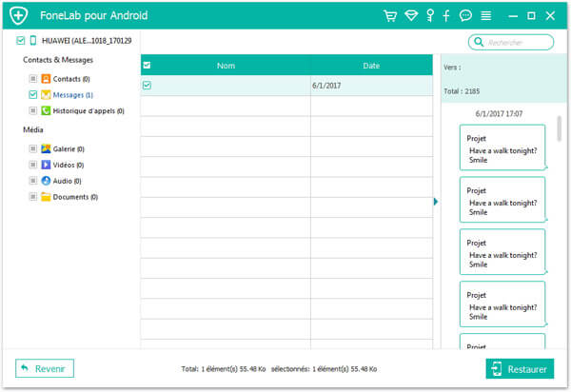Tick the Documents (0) checkbox
571x392 pixels.
(x=32, y=197)
